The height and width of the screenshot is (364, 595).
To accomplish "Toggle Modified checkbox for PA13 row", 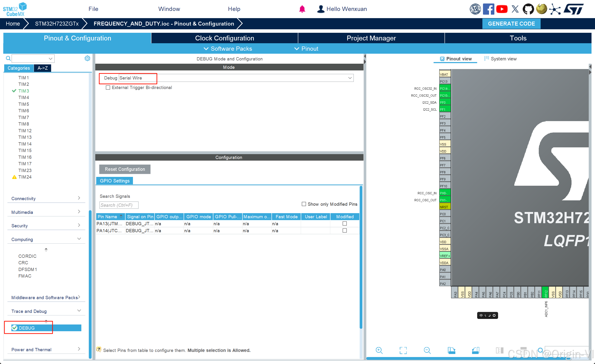I will (345, 224).
